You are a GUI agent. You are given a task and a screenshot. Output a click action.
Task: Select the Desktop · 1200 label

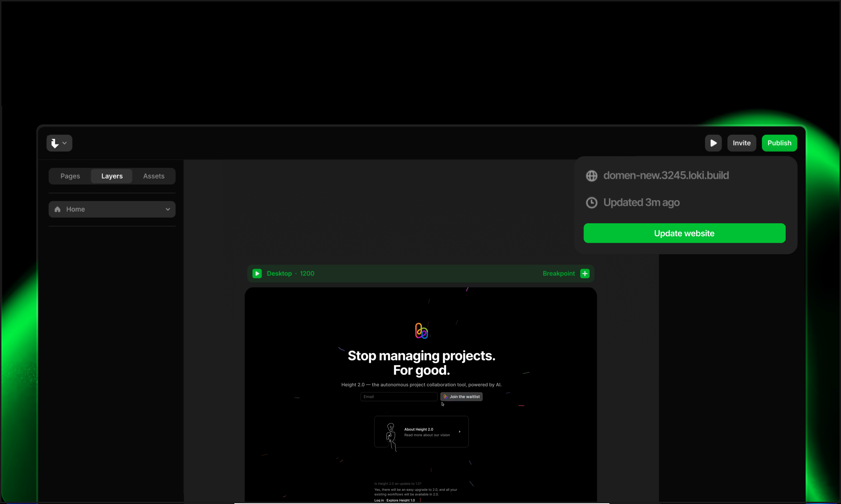tap(290, 273)
